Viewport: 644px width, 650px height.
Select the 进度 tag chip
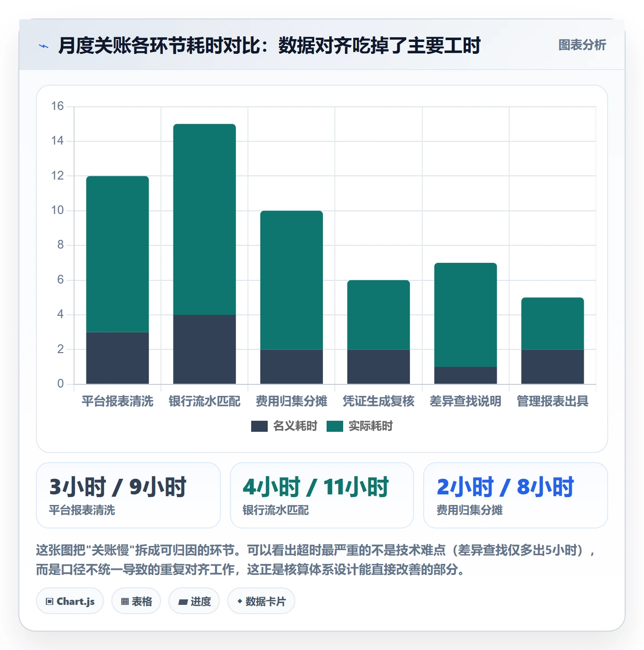[x=194, y=601]
